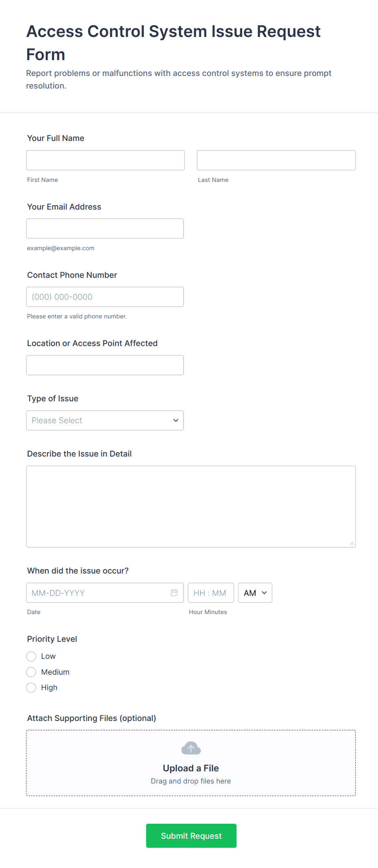Screen dimensions: 378x868
Task: Click the Type of Issue dropdown chevron
Action: point(176,420)
